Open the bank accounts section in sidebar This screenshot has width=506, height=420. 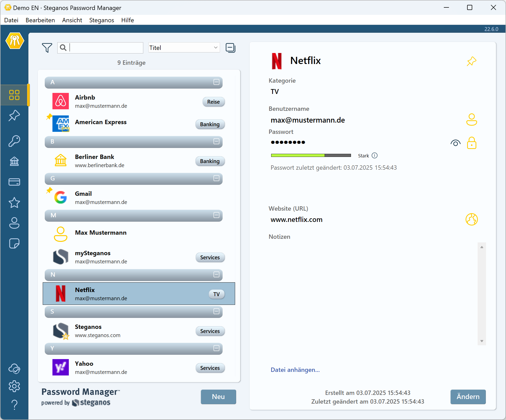(14, 161)
